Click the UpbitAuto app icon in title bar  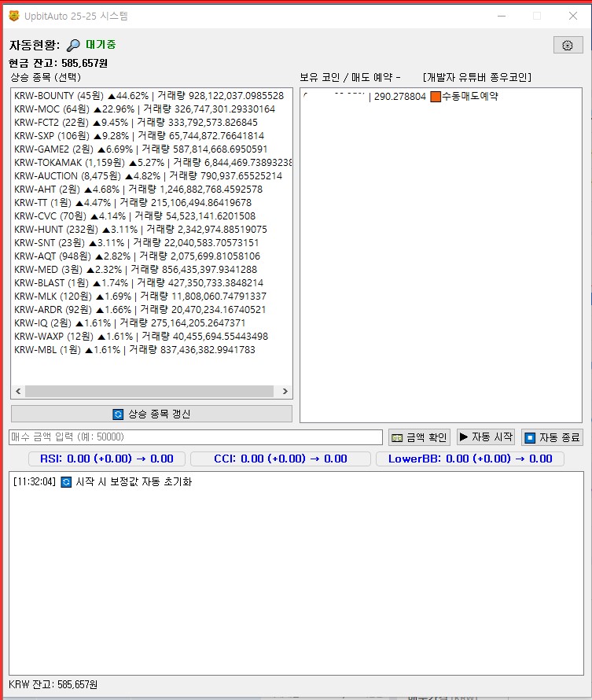[x=11, y=16]
